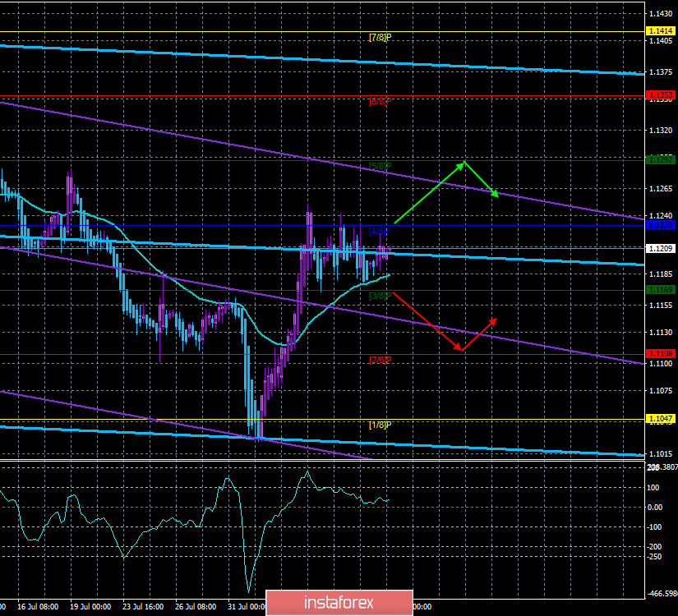The height and width of the screenshot is (616, 678).
Task: Click the 23 Jul 16:00 time label
Action: [143, 607]
